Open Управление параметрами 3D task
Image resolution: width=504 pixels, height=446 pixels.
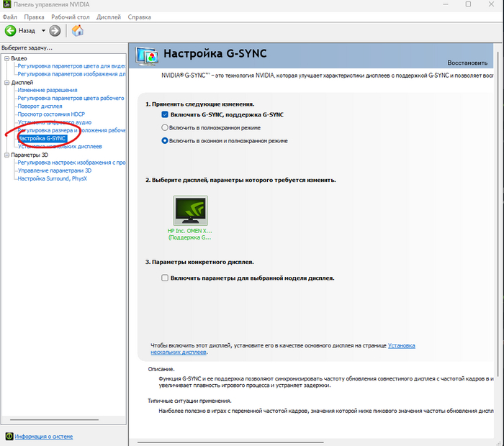coord(55,170)
